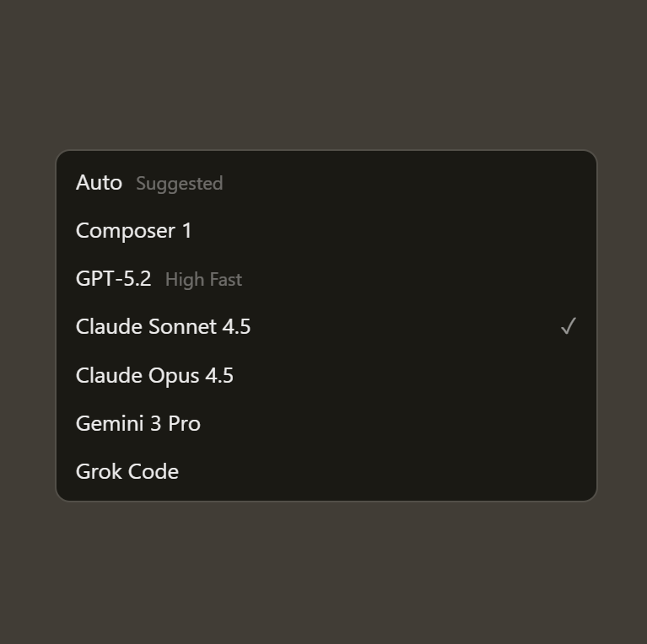647x644 pixels.
Task: Click the selected-model tick mark icon
Action: (568, 326)
